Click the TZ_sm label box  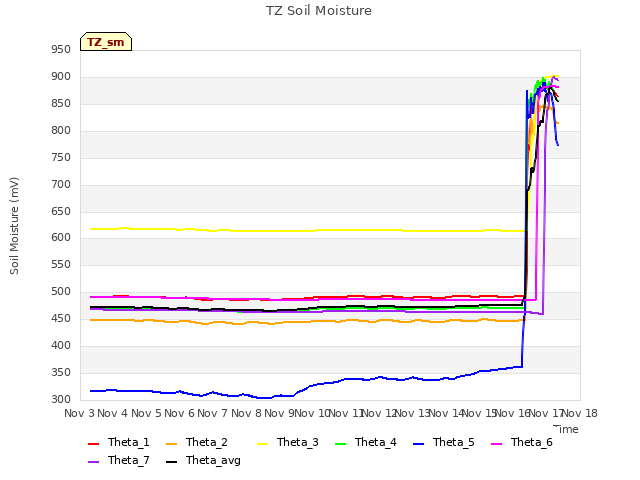pyautogui.click(x=106, y=42)
